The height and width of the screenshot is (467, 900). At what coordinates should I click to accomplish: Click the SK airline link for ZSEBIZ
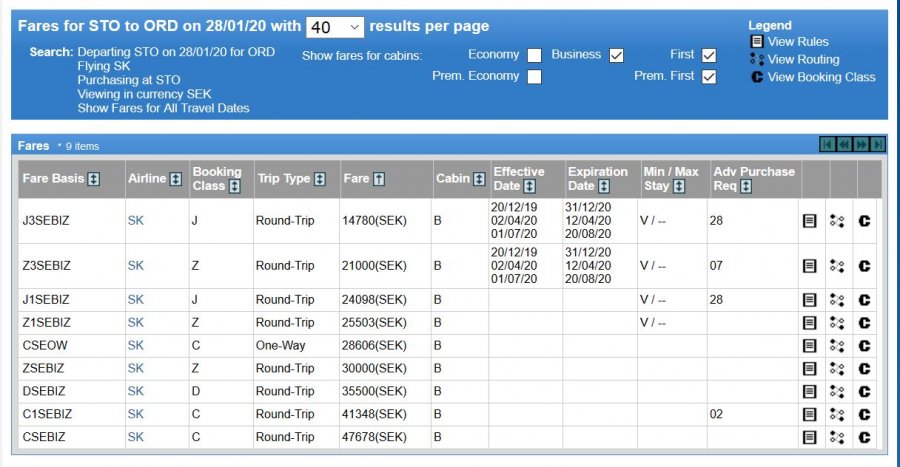pyautogui.click(x=135, y=368)
